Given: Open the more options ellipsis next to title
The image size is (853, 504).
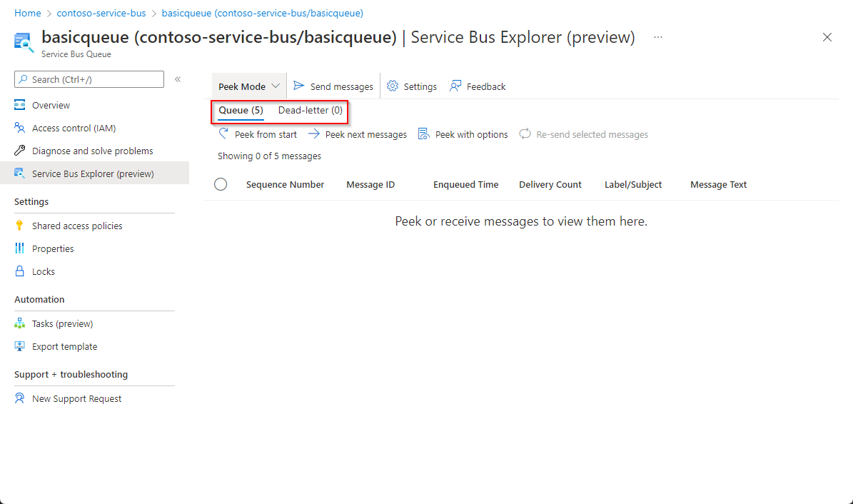Looking at the screenshot, I should click(658, 37).
